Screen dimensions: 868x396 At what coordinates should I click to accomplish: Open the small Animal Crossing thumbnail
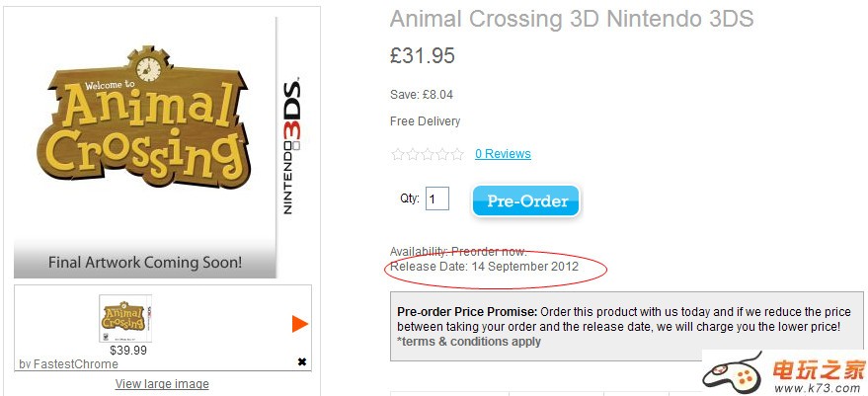click(125, 318)
